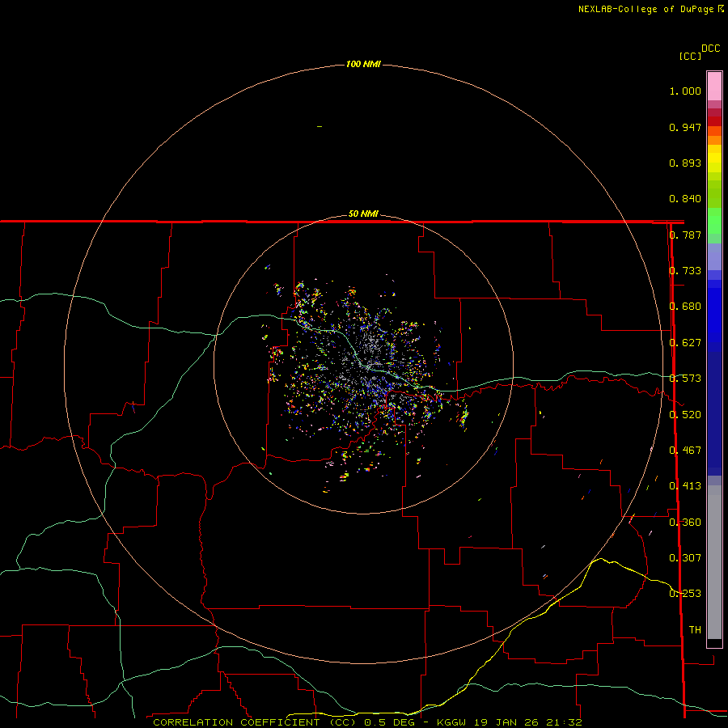This screenshot has width=728, height=728.
Task: Click the "0.5 DEG" elevation text in footer
Action: (390, 722)
